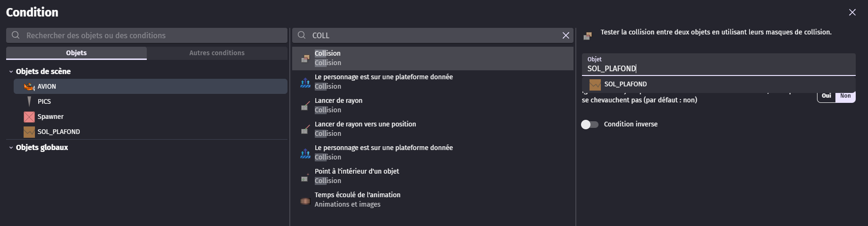Select the Lancer de rayon icon
The height and width of the screenshot is (226, 868).
point(305,106)
